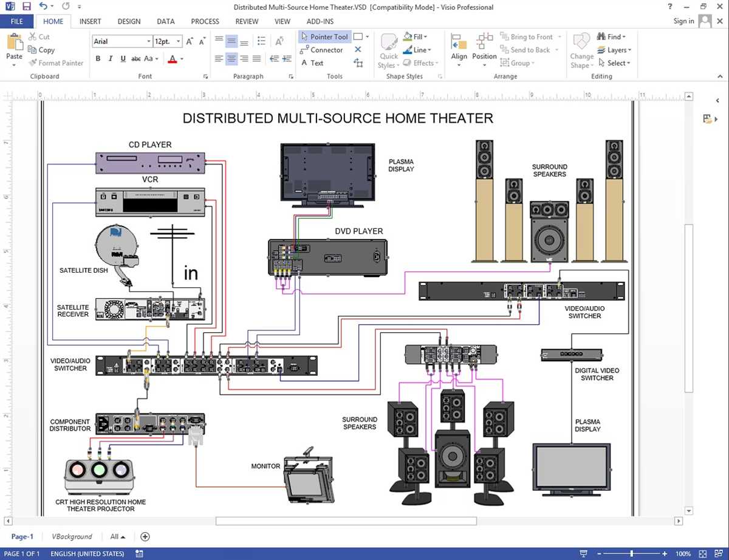Switch to the INSERT ribbon tab

pos(90,21)
